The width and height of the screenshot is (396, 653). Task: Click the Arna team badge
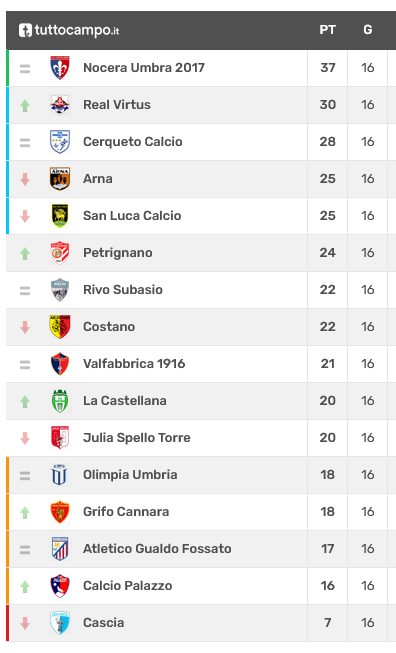tap(60, 179)
